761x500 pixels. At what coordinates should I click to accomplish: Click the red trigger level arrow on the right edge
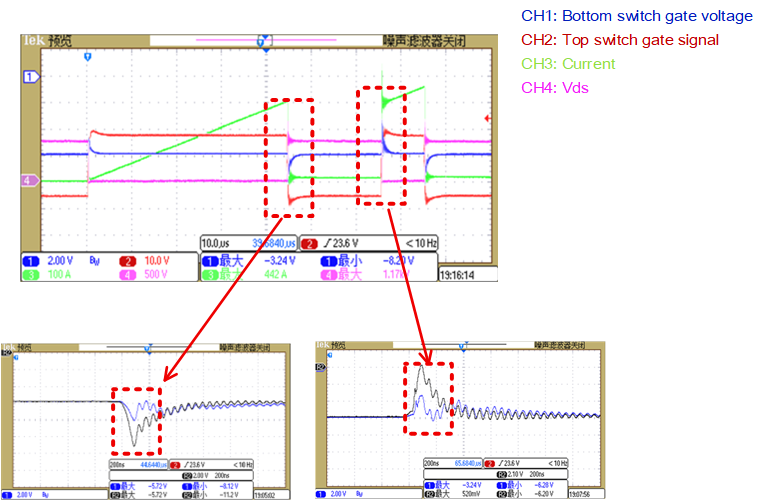(x=487, y=120)
